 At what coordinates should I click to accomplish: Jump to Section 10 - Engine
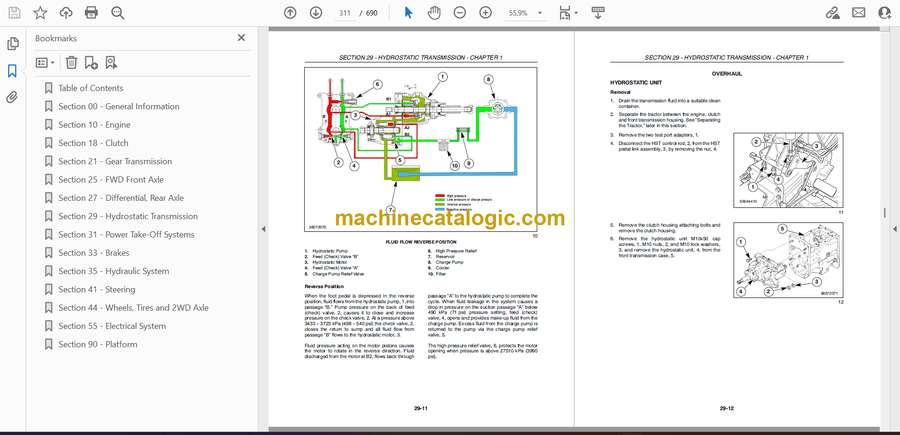(x=94, y=125)
